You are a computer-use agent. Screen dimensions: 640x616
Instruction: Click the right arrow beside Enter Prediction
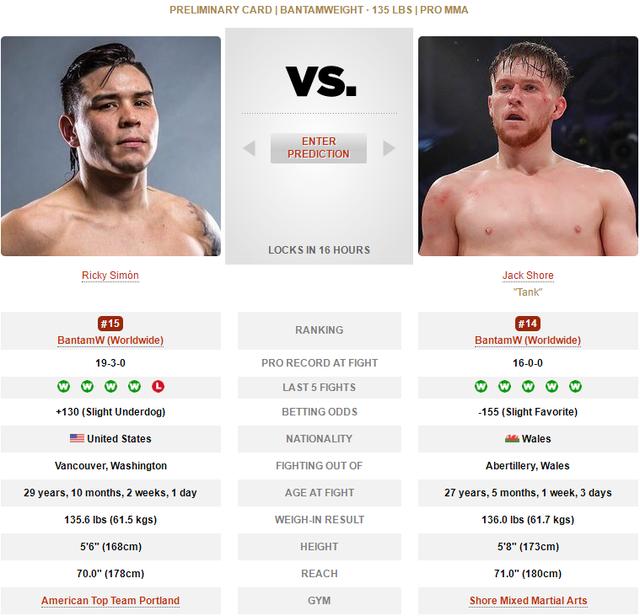(389, 148)
